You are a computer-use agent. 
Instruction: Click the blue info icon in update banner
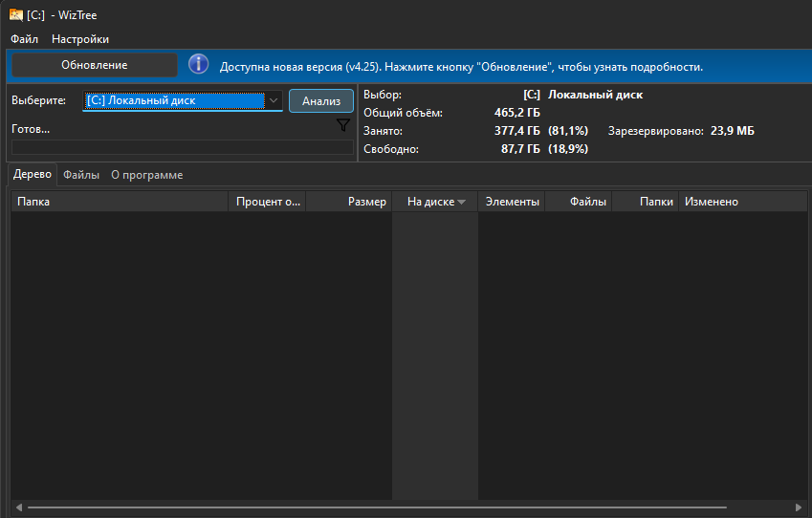[x=198, y=65]
